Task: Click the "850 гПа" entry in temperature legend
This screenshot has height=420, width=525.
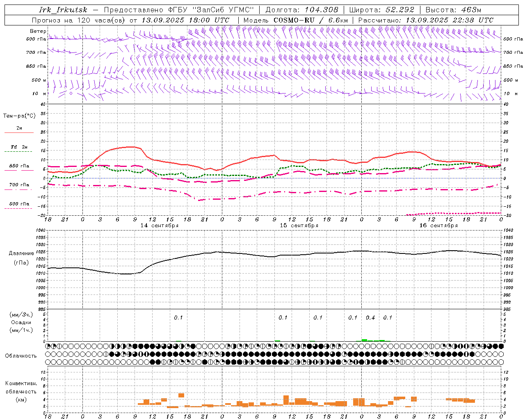Action: pos(19,166)
